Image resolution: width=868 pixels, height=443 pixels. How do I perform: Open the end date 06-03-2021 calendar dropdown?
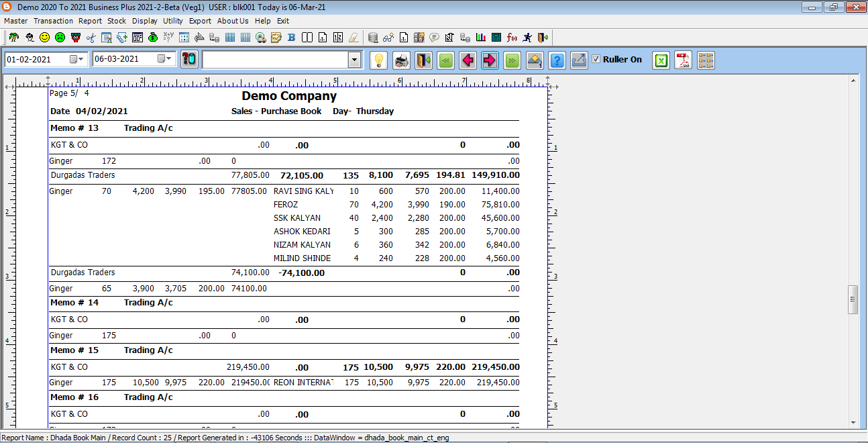coord(165,59)
